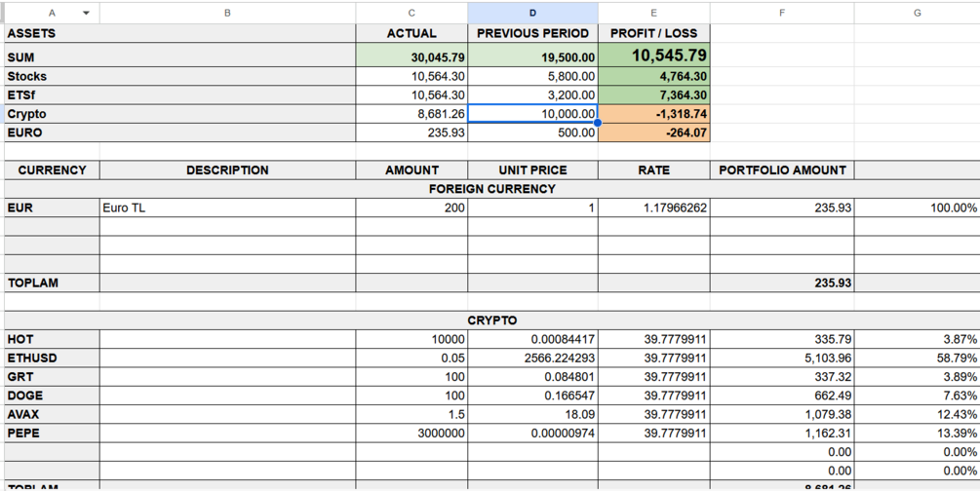The image size is (980, 491).
Task: Select PEPE portfolio amount 1,162.31
Action: (x=782, y=433)
